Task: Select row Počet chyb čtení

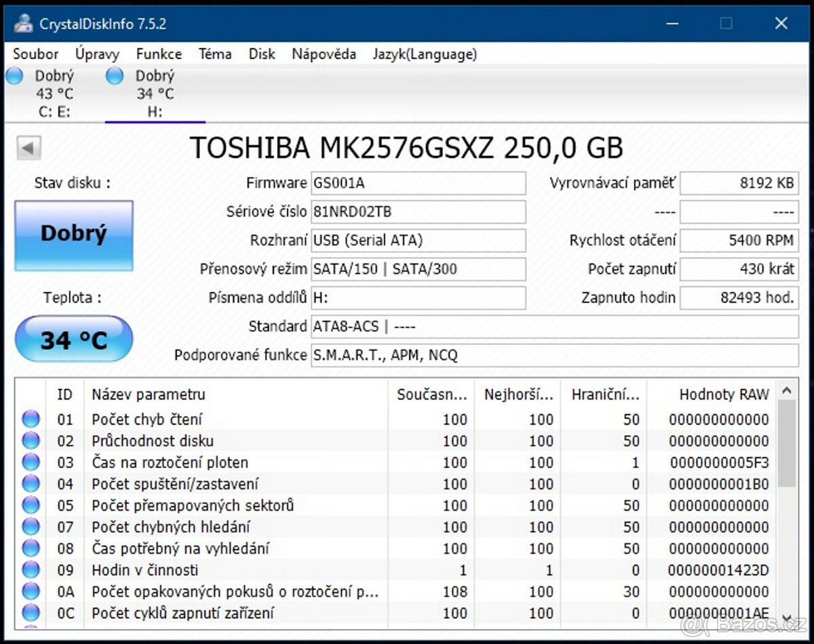Action: 396,420
